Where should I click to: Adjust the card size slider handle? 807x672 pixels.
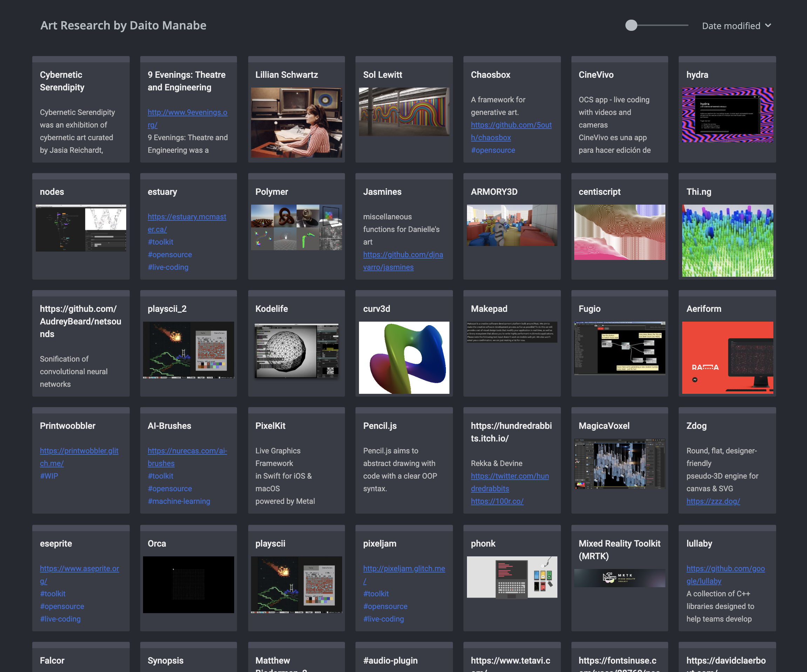click(631, 25)
